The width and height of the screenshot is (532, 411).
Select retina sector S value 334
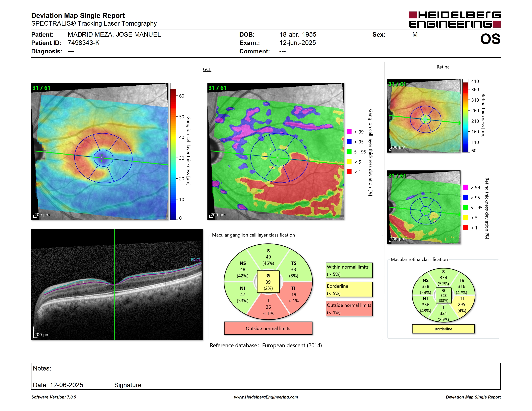coord(443,278)
